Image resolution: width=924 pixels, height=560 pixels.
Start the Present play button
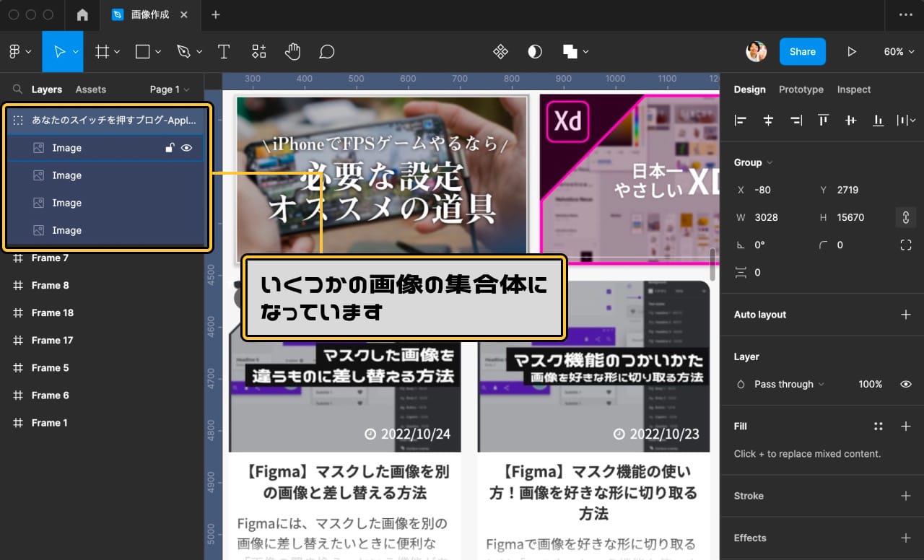852,52
